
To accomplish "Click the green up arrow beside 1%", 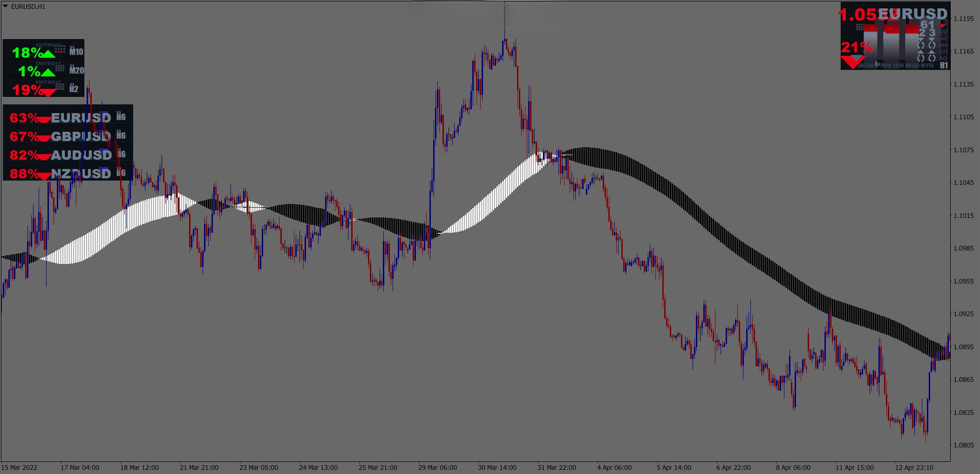I will pyautogui.click(x=48, y=72).
